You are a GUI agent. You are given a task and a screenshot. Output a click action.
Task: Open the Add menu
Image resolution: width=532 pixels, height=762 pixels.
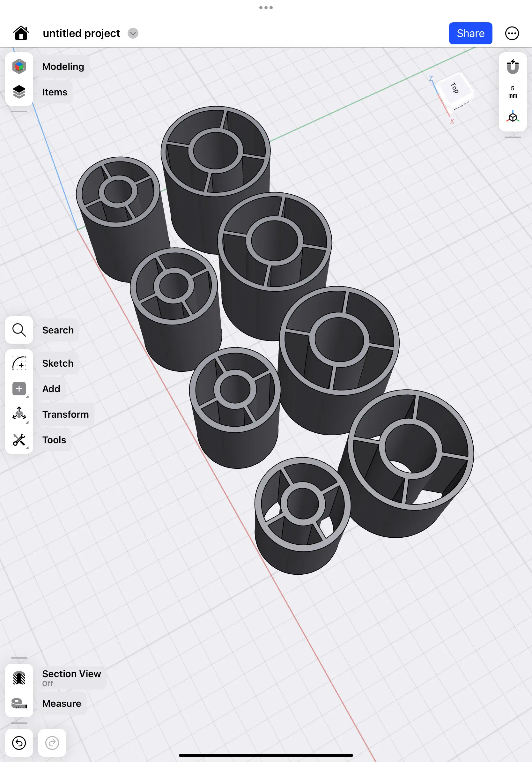[19, 389]
